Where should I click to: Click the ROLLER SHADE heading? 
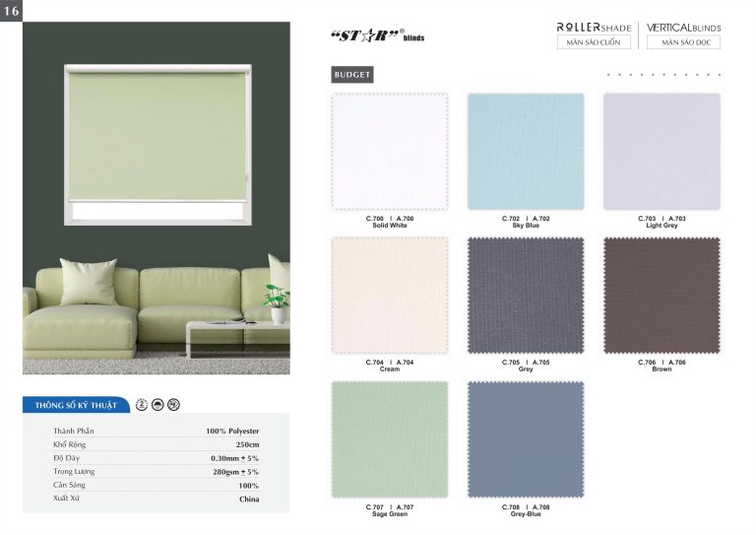click(x=594, y=28)
